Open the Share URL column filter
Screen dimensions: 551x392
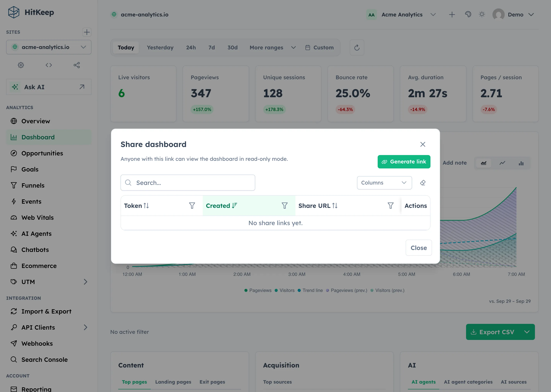[390, 206]
